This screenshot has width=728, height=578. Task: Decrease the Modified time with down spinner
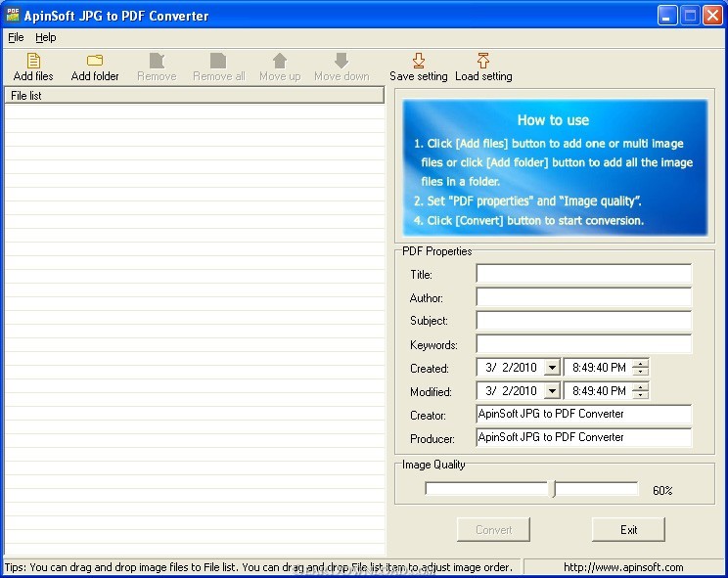click(x=641, y=395)
